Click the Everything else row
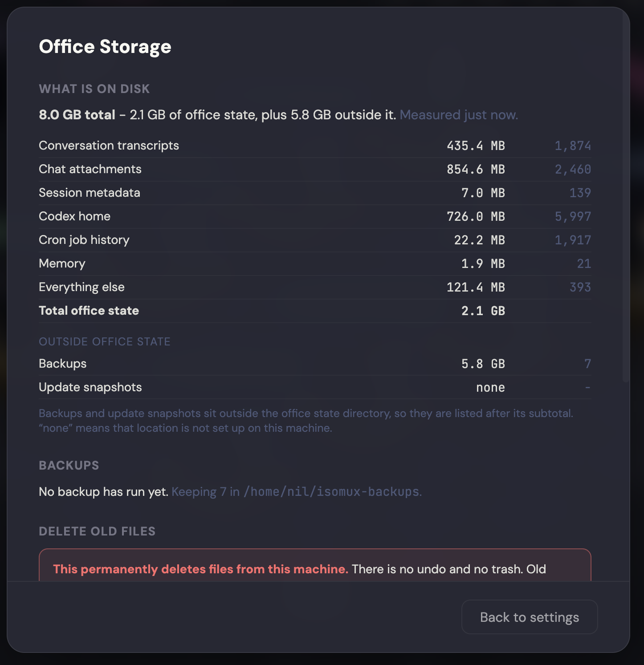644x665 pixels. (315, 287)
